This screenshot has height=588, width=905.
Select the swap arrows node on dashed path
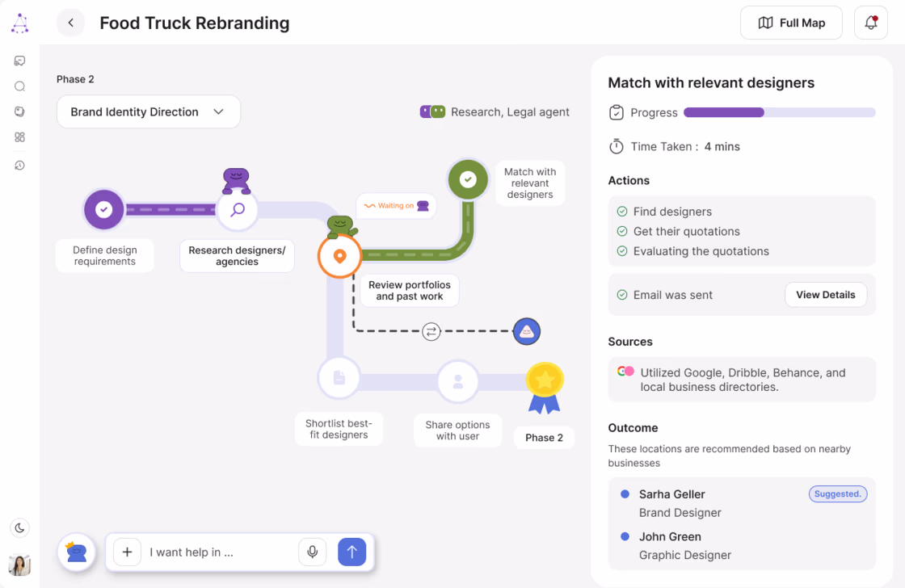pos(431,331)
